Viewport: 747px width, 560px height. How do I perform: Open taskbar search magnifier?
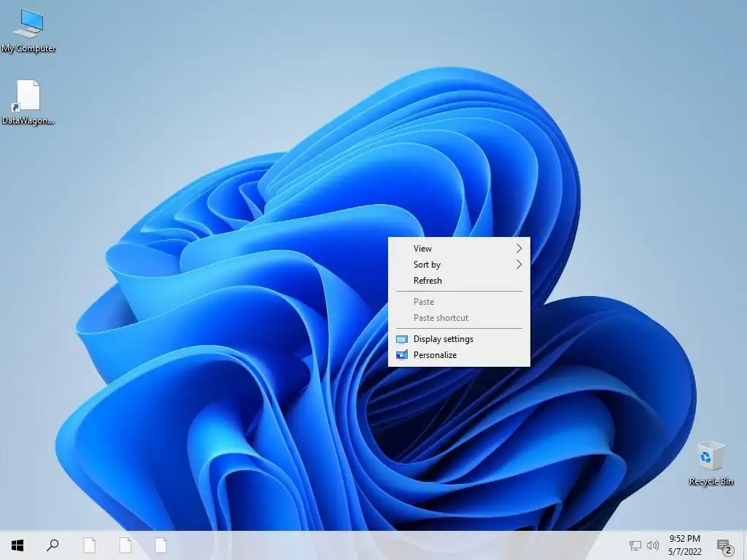click(53, 545)
